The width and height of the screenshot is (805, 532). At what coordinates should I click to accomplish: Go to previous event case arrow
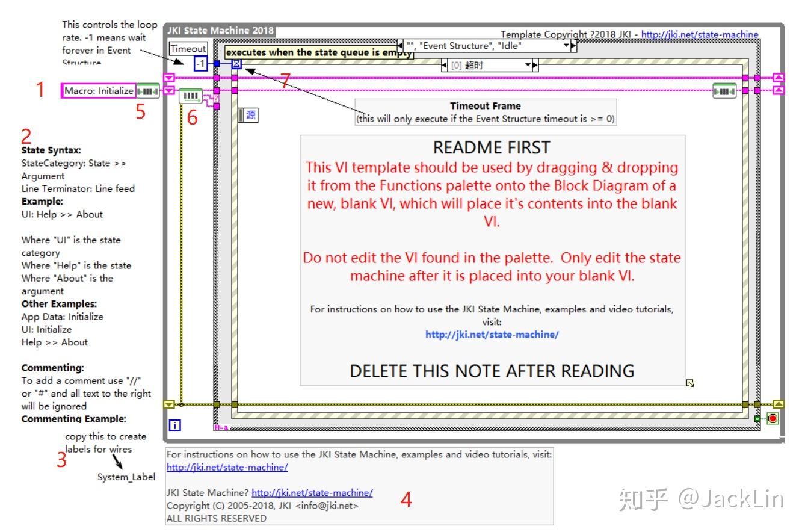[444, 65]
